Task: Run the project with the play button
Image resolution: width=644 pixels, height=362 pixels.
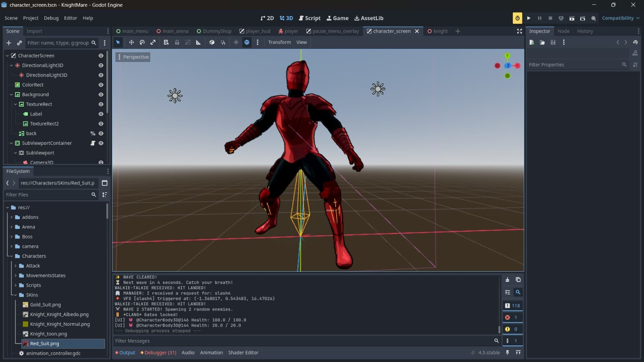Action: tap(528, 18)
